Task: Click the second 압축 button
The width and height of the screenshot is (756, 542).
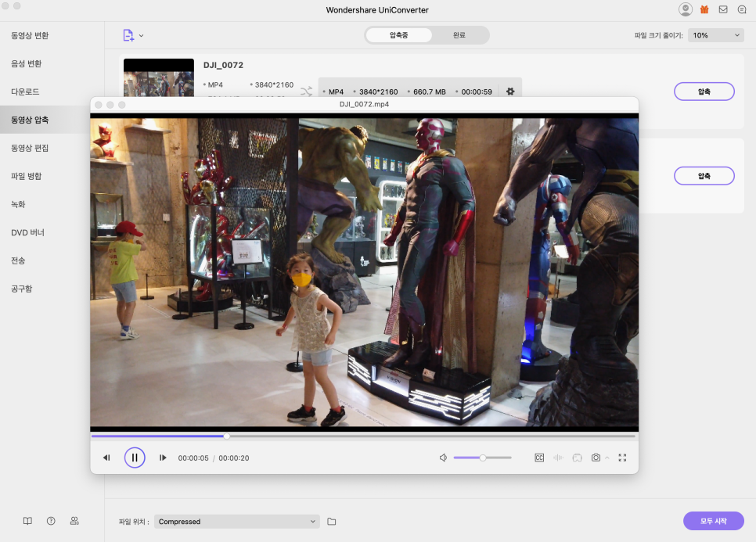Action: pos(704,176)
